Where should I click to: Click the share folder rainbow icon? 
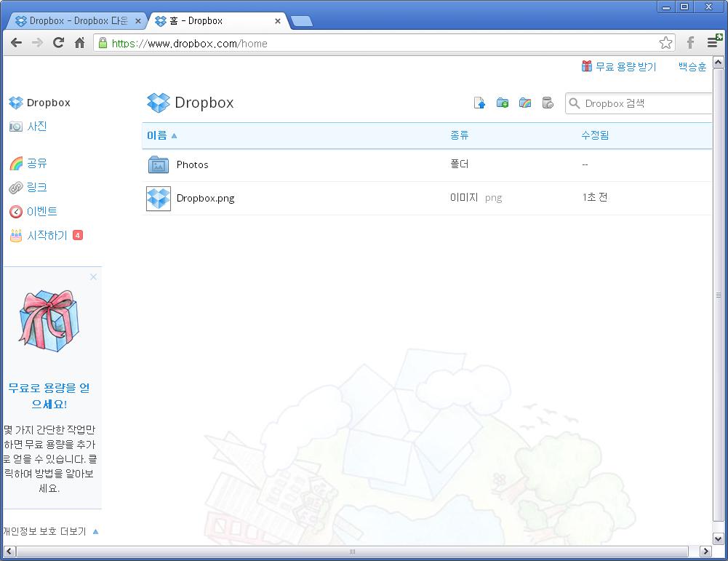point(525,103)
